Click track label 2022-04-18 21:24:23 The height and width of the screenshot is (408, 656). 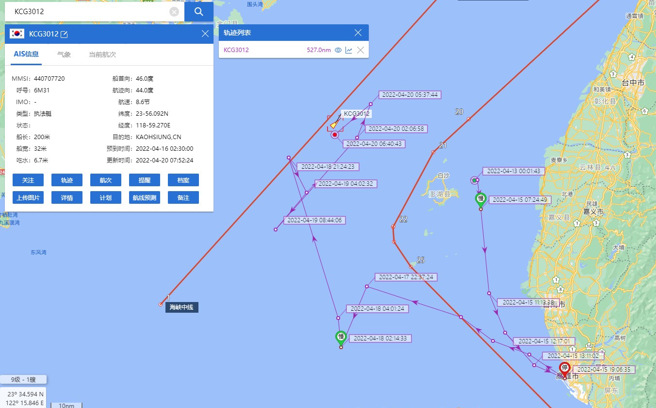pyautogui.click(x=328, y=167)
